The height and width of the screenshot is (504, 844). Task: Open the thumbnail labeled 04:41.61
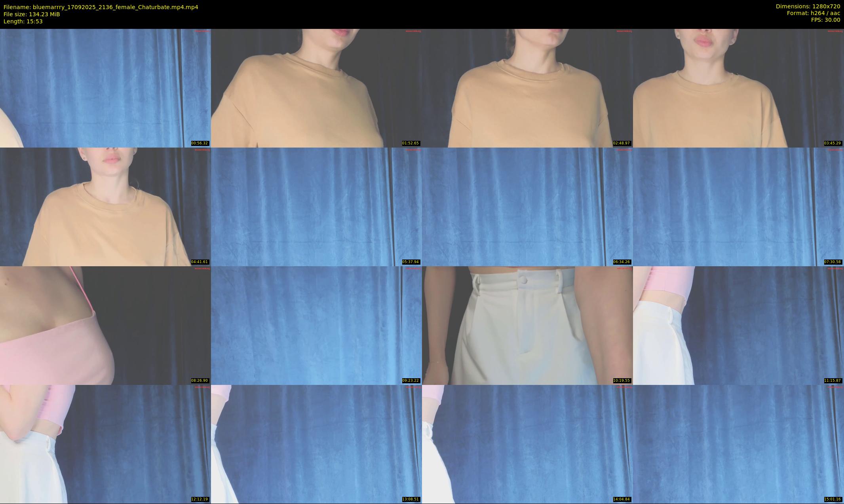click(105, 207)
